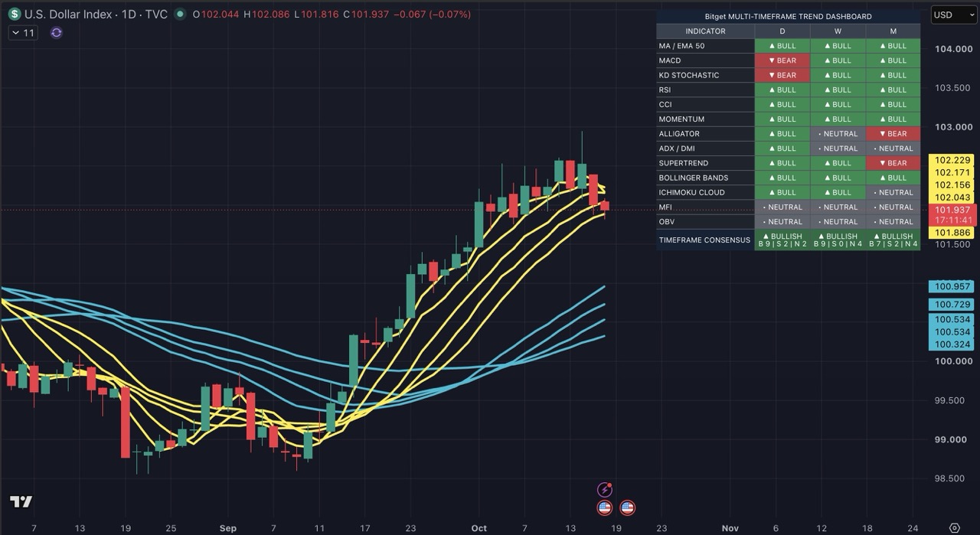Click the Nov label on time axis
Screen dimensions: 980x535
point(730,528)
